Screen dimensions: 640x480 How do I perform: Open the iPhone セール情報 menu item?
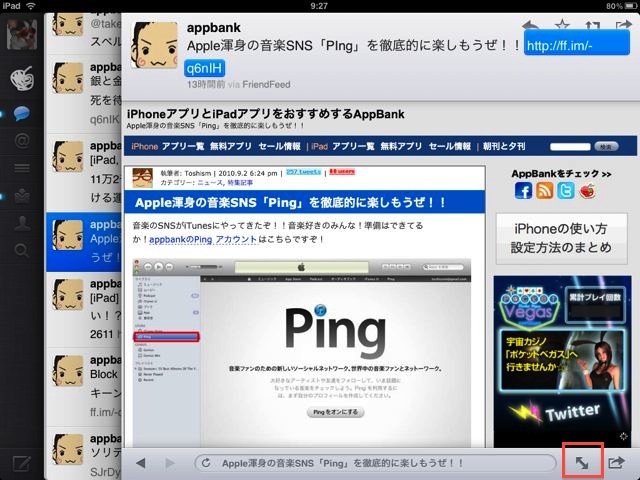click(280, 146)
